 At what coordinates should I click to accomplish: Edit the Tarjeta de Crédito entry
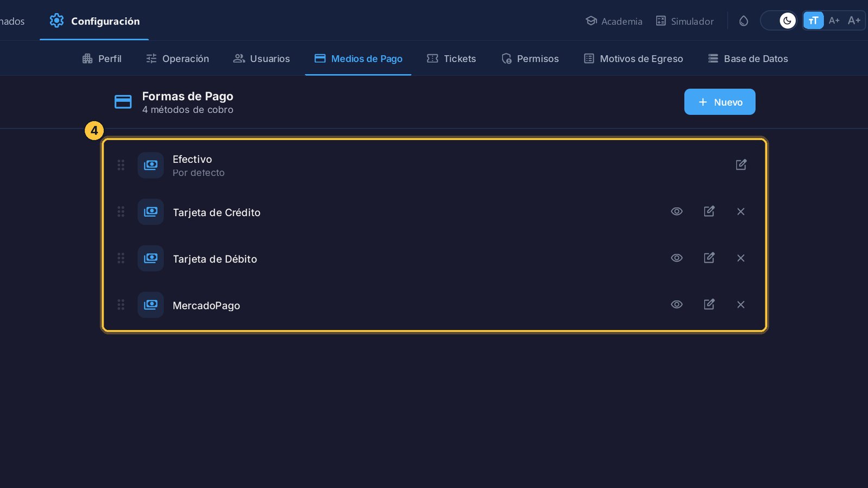[709, 211]
